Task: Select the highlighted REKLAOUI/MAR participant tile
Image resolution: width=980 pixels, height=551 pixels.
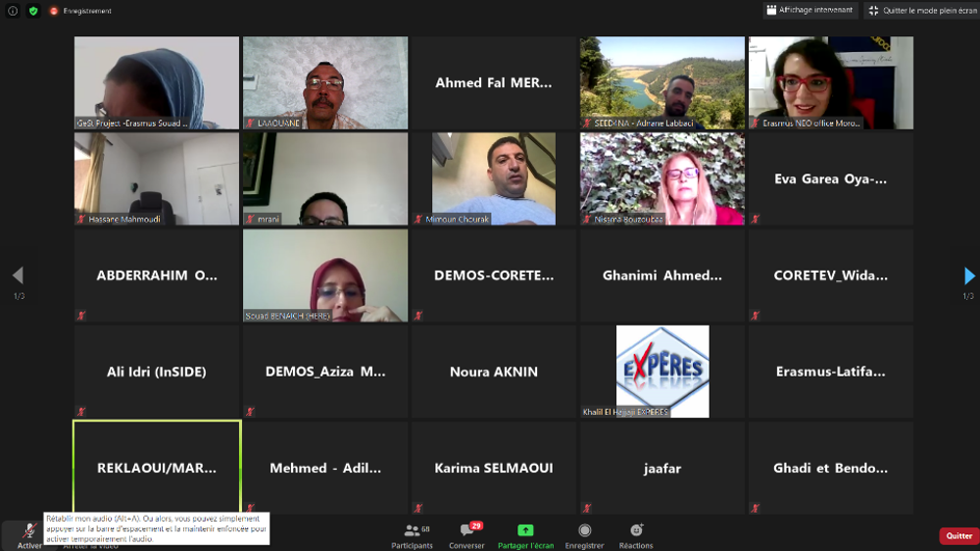Action: pyautogui.click(x=157, y=468)
